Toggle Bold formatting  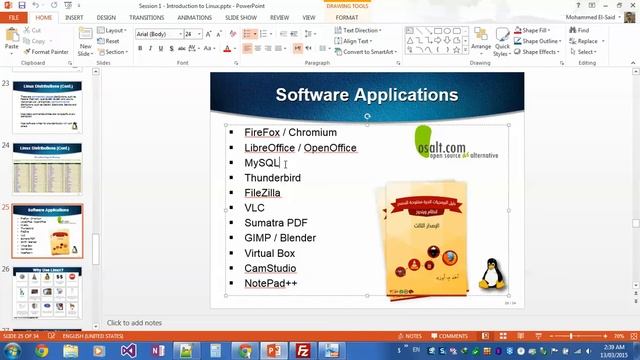(140, 49)
